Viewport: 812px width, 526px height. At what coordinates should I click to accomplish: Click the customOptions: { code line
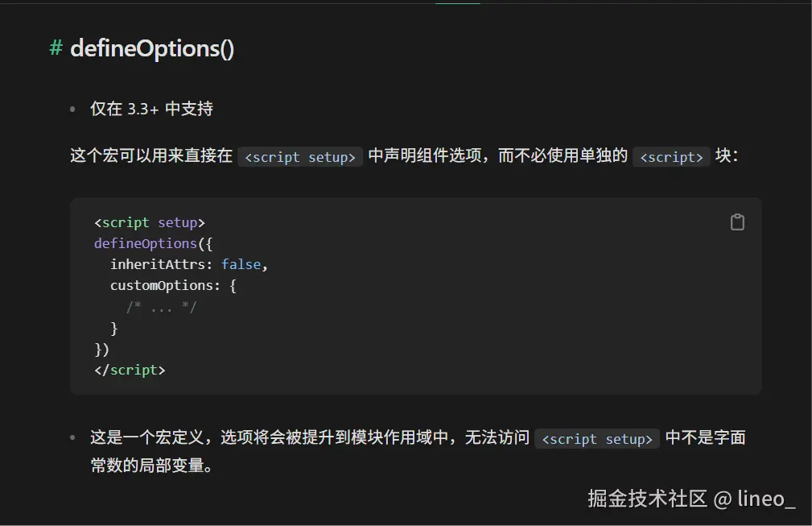click(173, 285)
